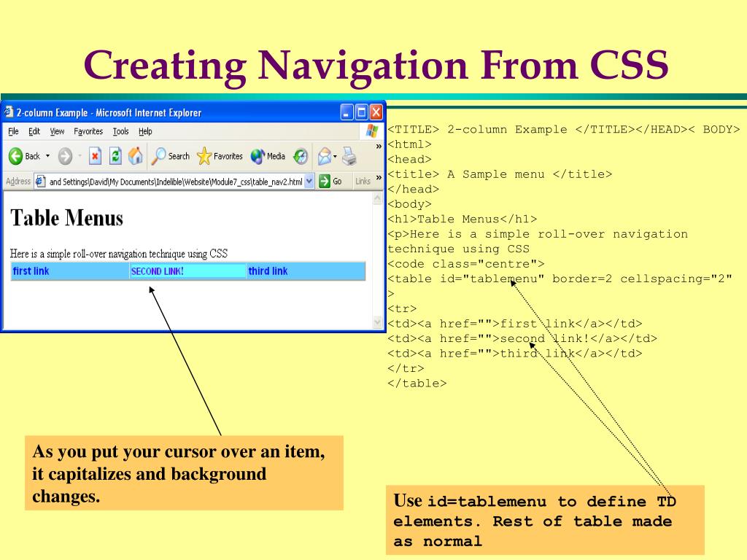Click the Mail envelope icon
The width and height of the screenshot is (747, 560).
pyautogui.click(x=325, y=156)
